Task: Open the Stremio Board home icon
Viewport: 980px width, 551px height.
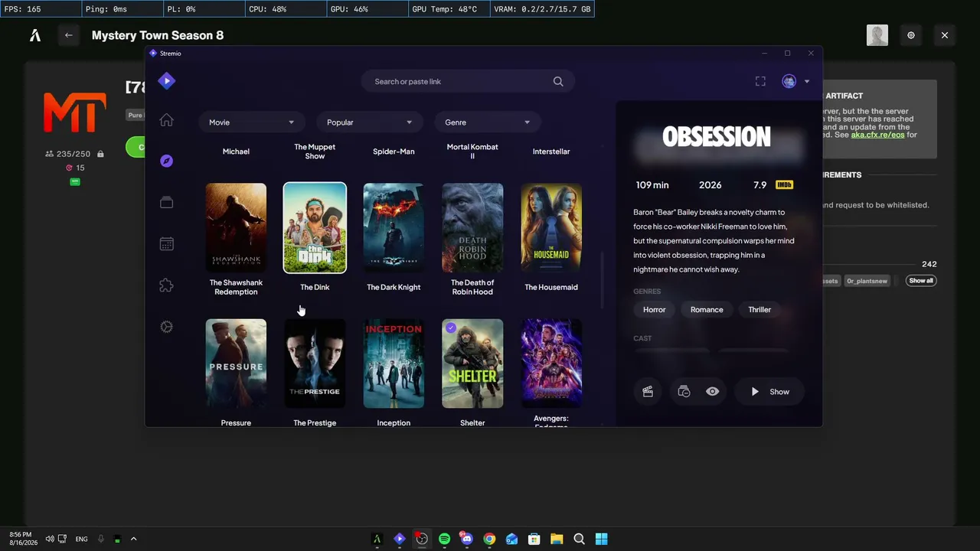Action: (166, 120)
